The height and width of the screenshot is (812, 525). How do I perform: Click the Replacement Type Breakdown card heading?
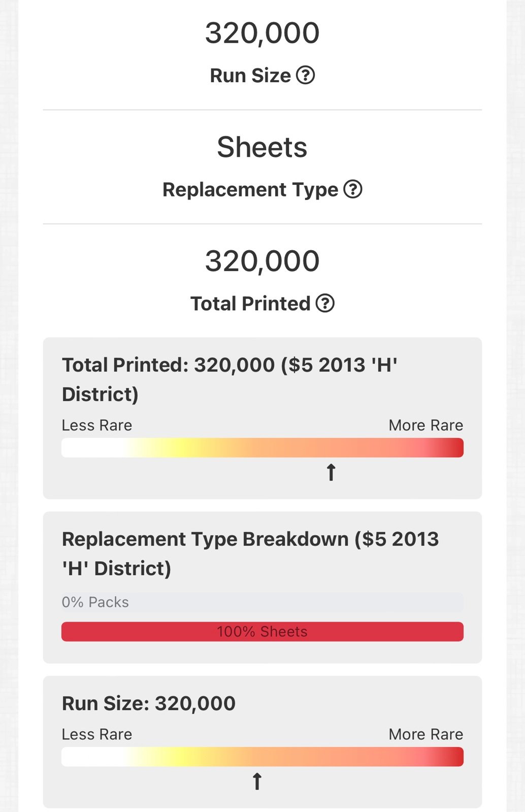250,554
